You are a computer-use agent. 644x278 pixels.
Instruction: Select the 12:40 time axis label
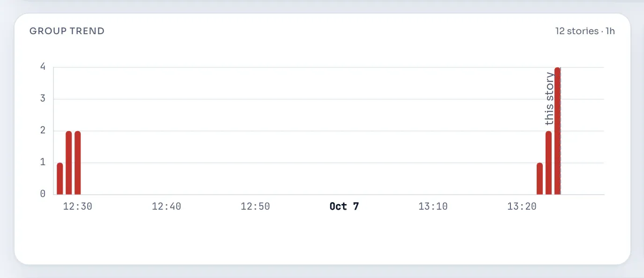[x=166, y=206]
